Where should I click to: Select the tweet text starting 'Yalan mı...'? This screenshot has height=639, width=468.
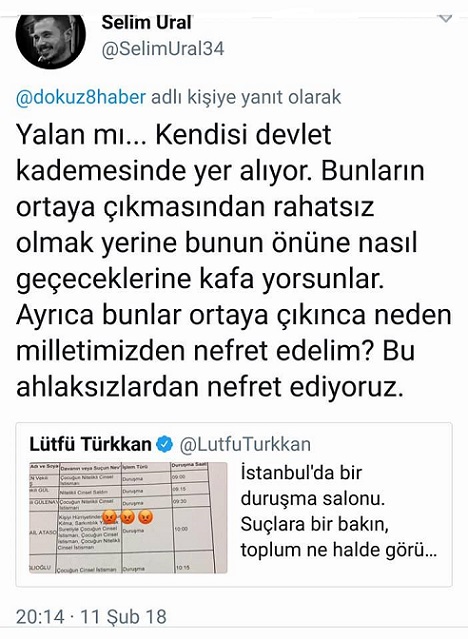click(x=234, y=261)
